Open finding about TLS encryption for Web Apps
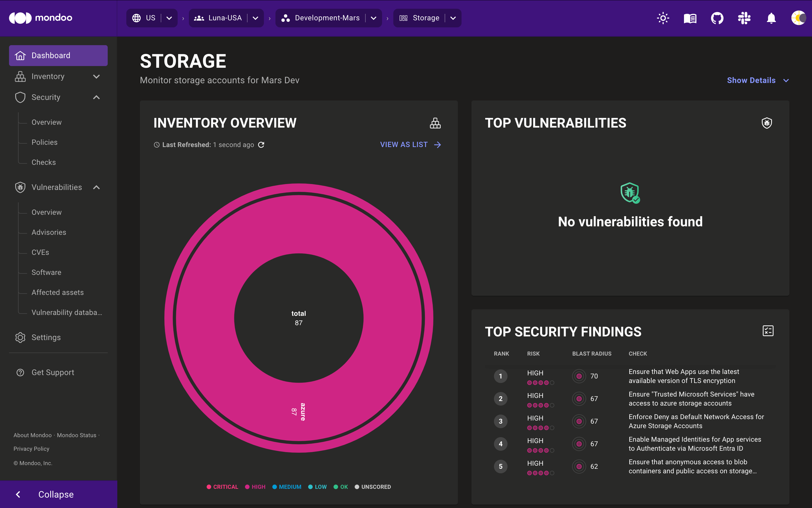This screenshot has width=812, height=508. click(683, 376)
